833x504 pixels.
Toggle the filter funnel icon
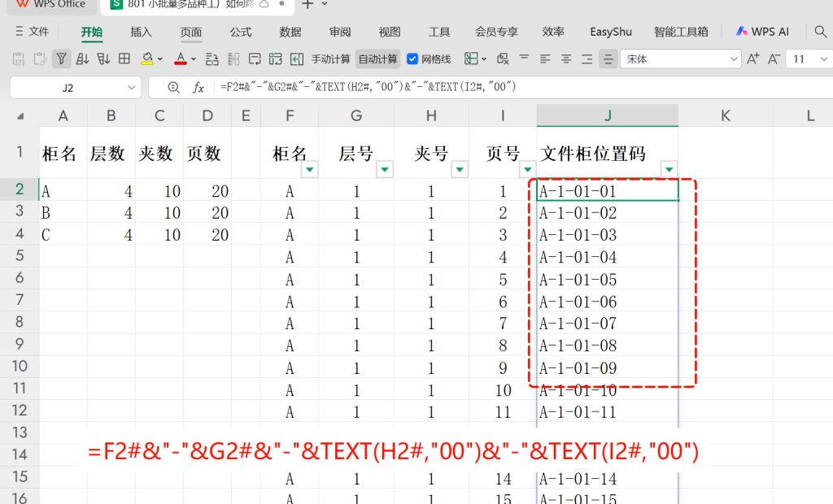pos(61,59)
